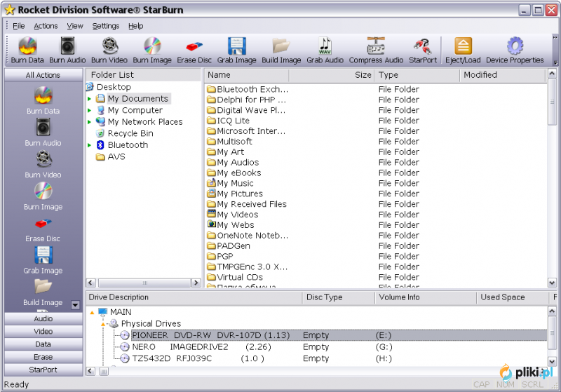
Task: Open the Help menu
Action: click(x=135, y=26)
